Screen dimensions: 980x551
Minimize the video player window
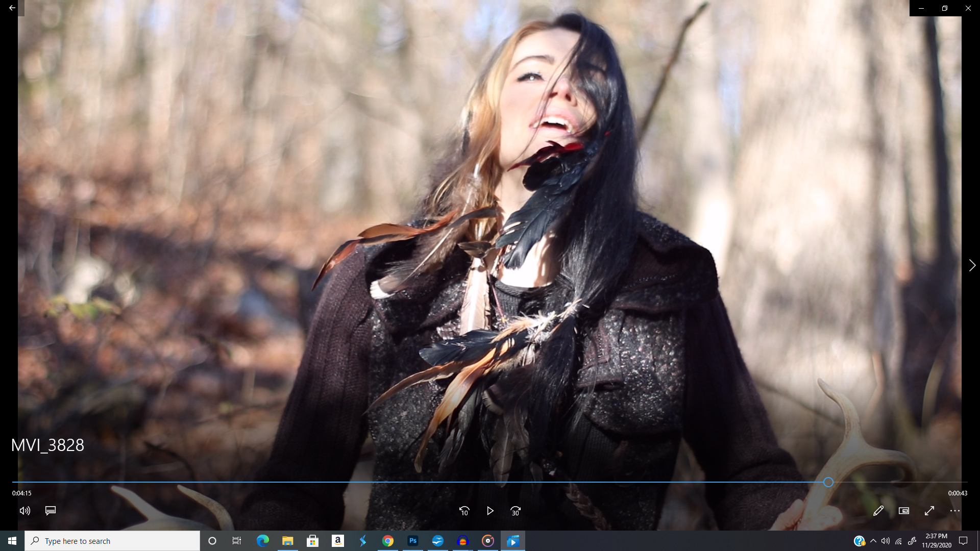point(921,8)
